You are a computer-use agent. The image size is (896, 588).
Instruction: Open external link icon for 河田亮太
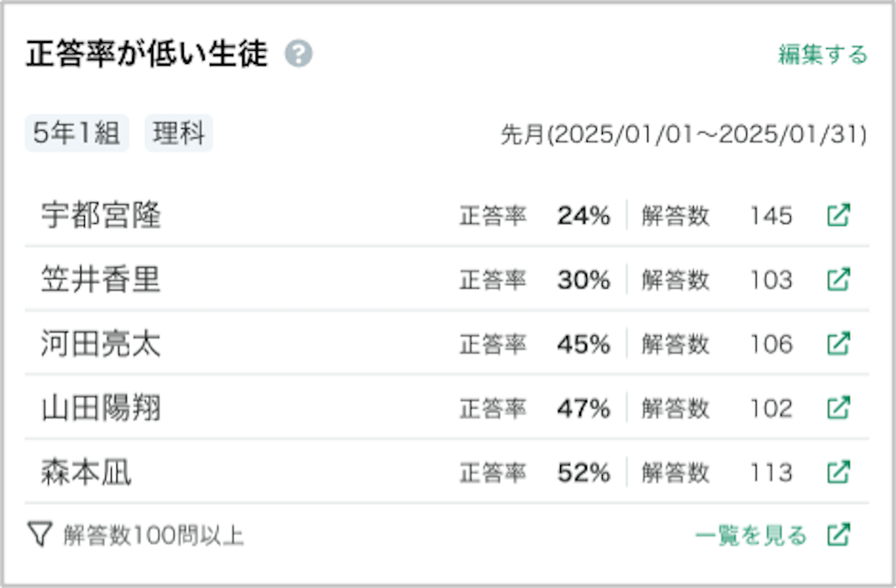(x=838, y=344)
